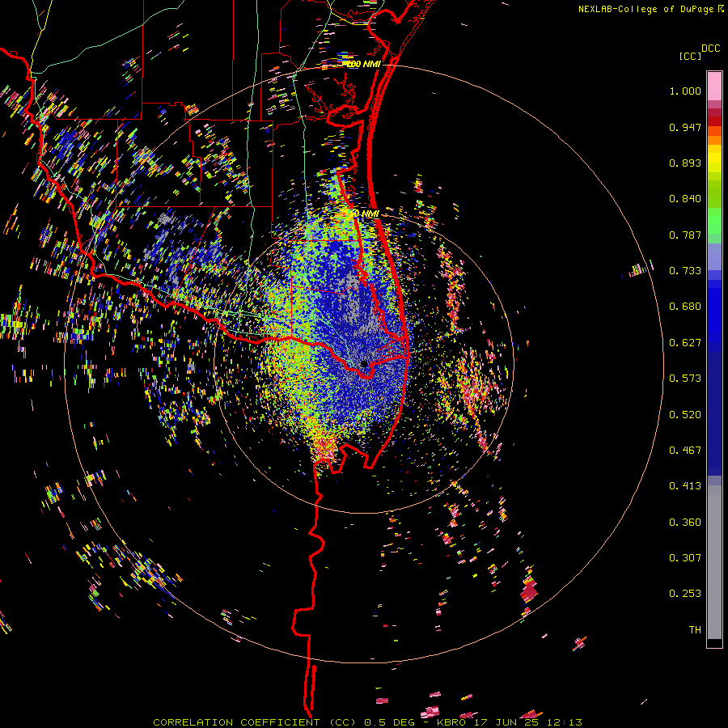Image resolution: width=728 pixels, height=728 pixels.
Task: Select the 0.680 scale value
Action: coord(685,307)
